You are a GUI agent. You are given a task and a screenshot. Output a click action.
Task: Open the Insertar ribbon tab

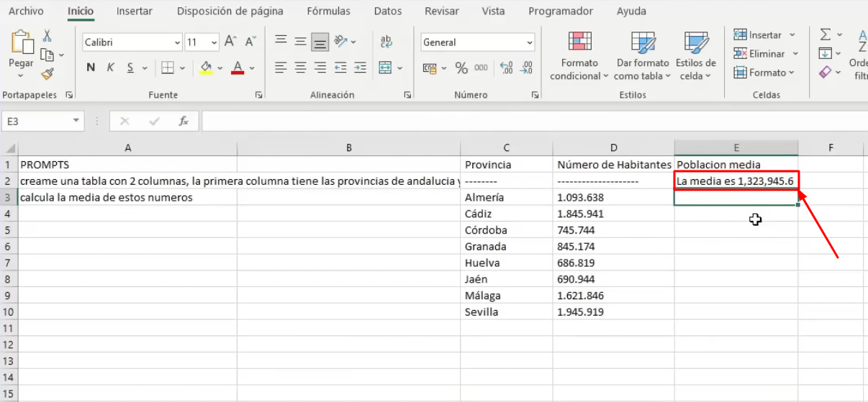coord(135,12)
